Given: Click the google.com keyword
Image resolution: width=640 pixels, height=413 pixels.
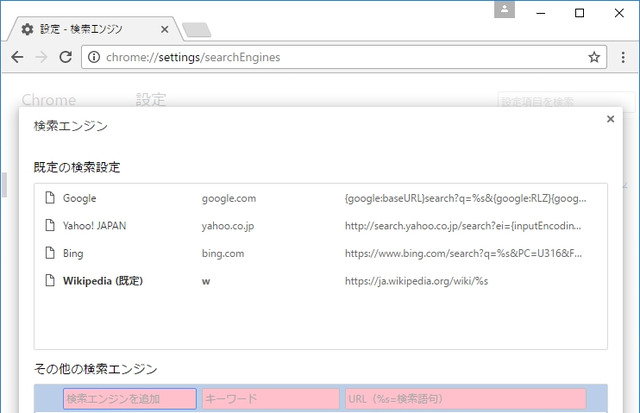Looking at the screenshot, I should pyautogui.click(x=229, y=198).
